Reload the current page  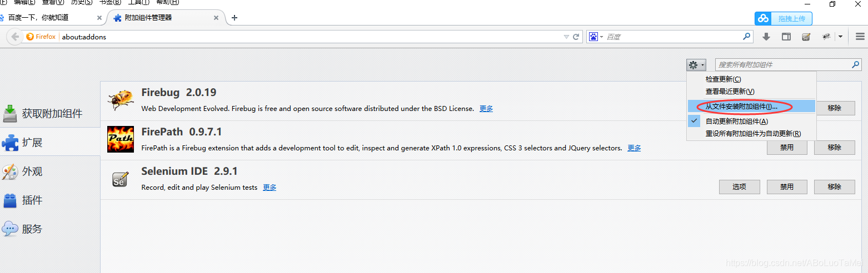pos(576,37)
